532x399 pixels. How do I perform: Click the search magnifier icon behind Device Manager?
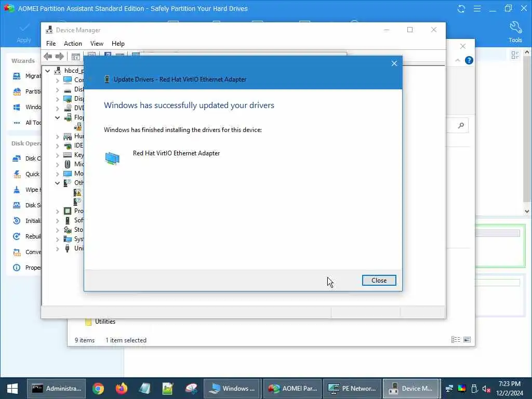461,126
